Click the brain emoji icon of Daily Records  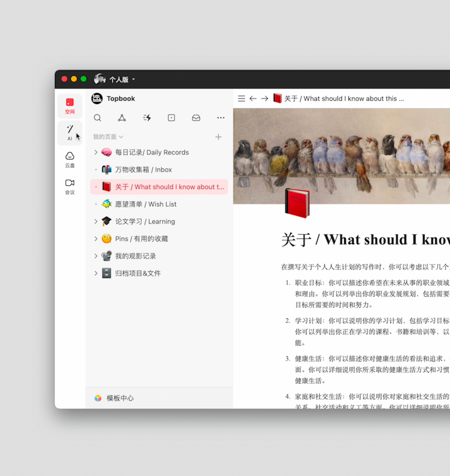(107, 152)
